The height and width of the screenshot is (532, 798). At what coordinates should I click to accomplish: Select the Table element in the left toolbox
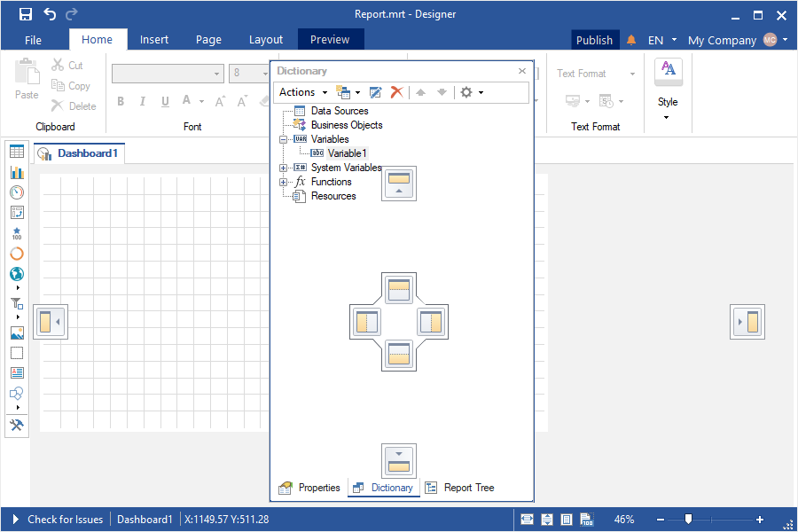pyautogui.click(x=17, y=152)
